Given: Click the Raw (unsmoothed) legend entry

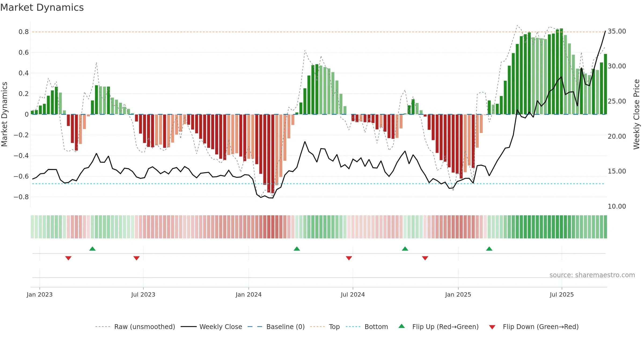Looking at the screenshot, I should click(x=135, y=327).
